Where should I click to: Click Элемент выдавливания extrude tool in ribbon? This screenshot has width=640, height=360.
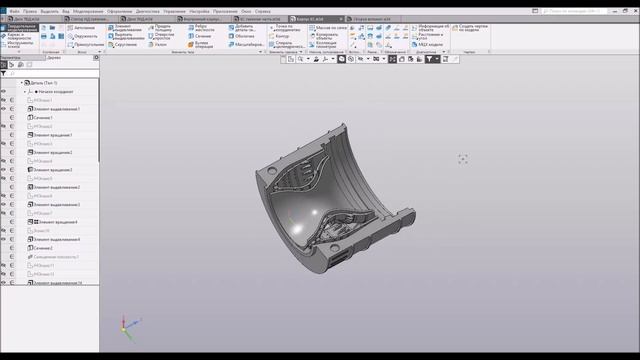[125, 28]
